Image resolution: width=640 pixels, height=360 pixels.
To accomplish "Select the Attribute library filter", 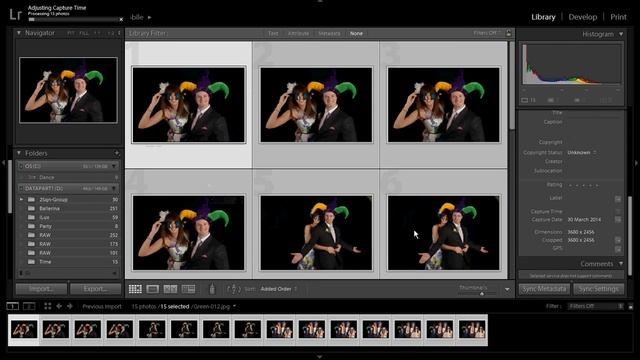I will pos(298,33).
